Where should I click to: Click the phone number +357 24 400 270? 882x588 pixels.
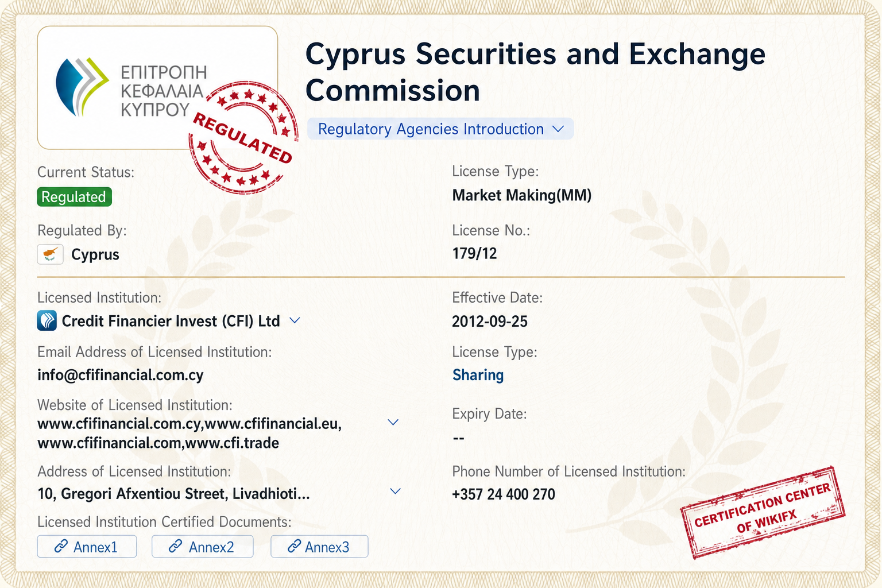(x=504, y=494)
